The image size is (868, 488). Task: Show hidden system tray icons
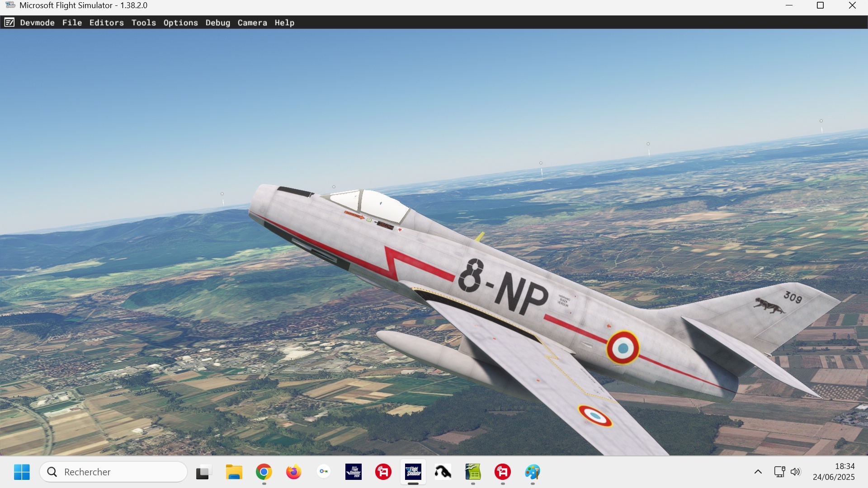click(x=758, y=472)
